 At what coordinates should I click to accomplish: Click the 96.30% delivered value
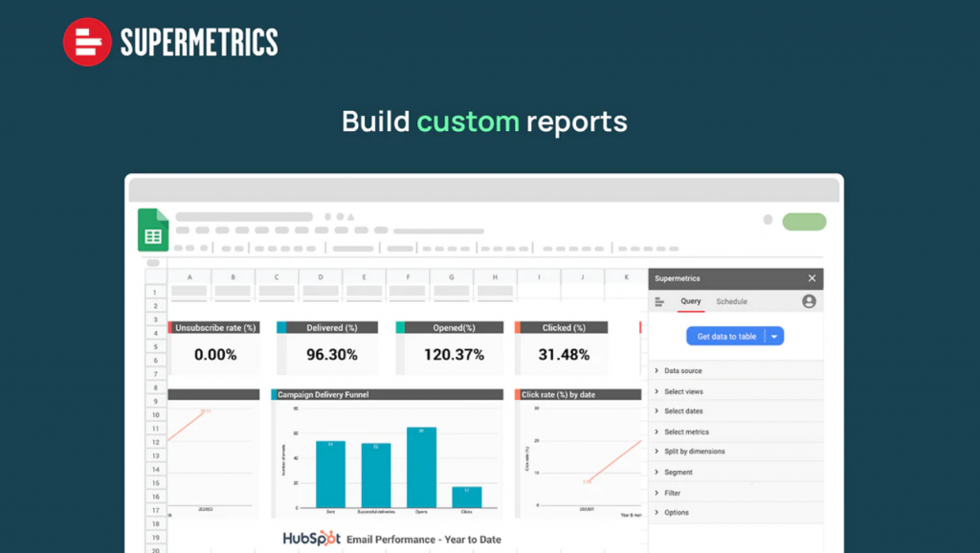tap(332, 355)
